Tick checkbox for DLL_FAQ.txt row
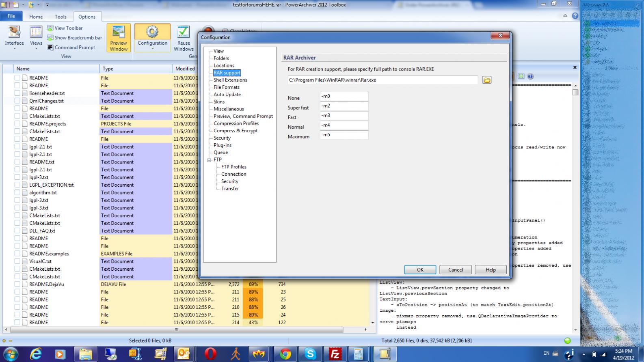Image resolution: width=644 pixels, height=362 pixels. 17,231
